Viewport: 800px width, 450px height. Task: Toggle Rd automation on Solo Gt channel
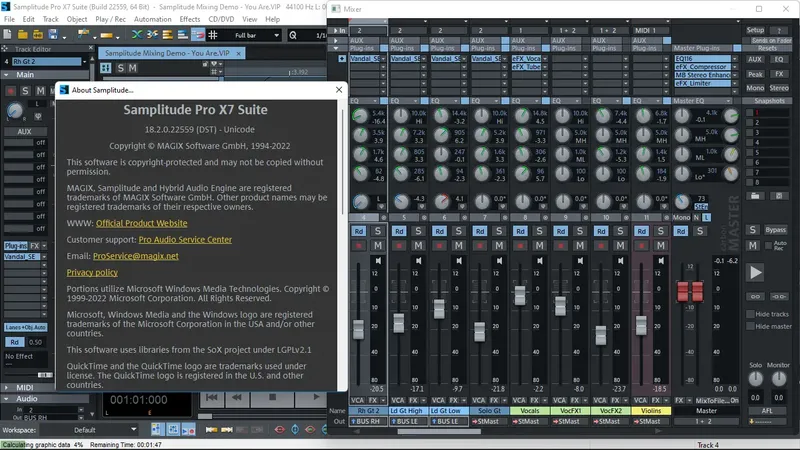coord(480,231)
